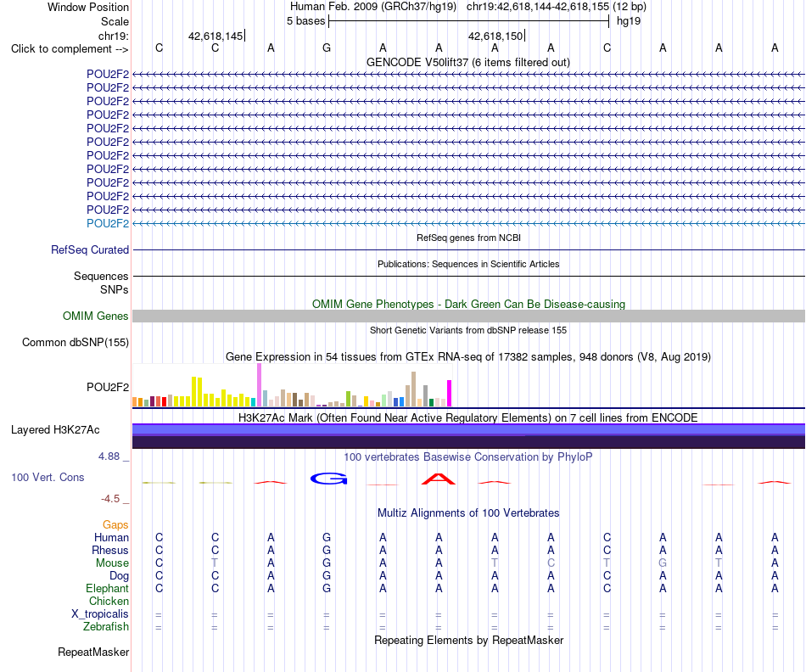
Task: Click the gray OMIM Genes item bar
Action: pyautogui.click(x=468, y=316)
